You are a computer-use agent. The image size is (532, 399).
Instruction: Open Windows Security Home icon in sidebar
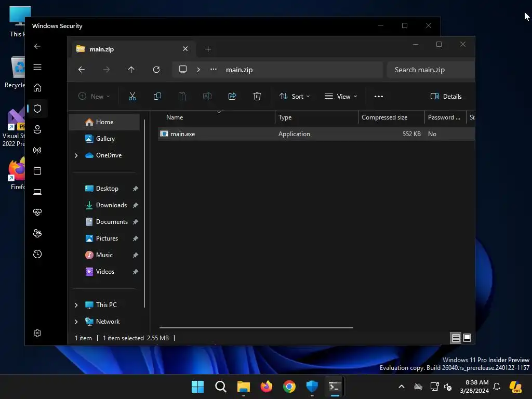coord(37,88)
